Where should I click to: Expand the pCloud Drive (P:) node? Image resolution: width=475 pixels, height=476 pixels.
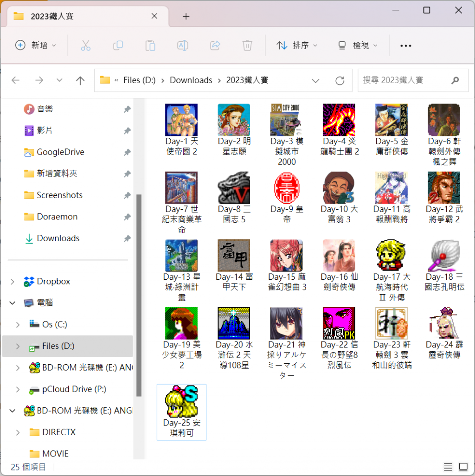pos(18,389)
